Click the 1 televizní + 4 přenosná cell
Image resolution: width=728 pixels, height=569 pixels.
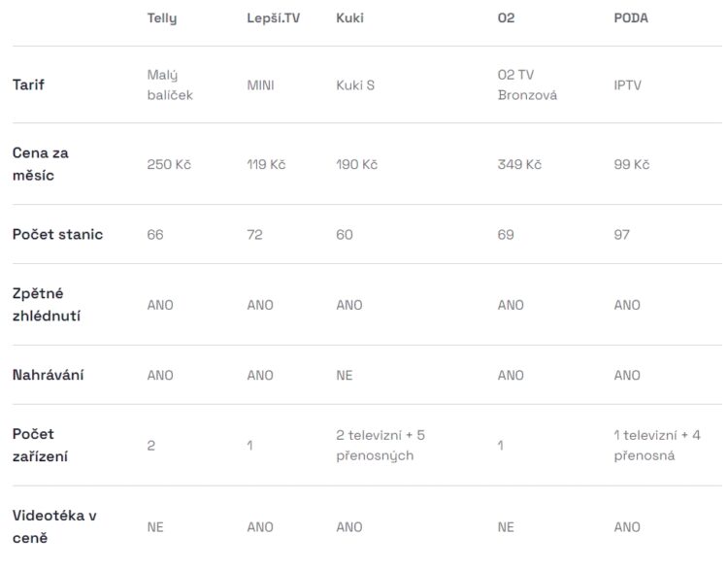(x=657, y=446)
